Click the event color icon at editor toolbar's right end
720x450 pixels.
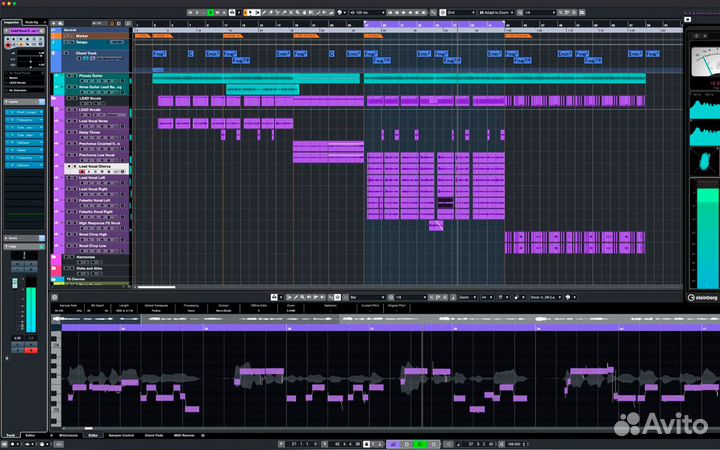tap(568, 297)
